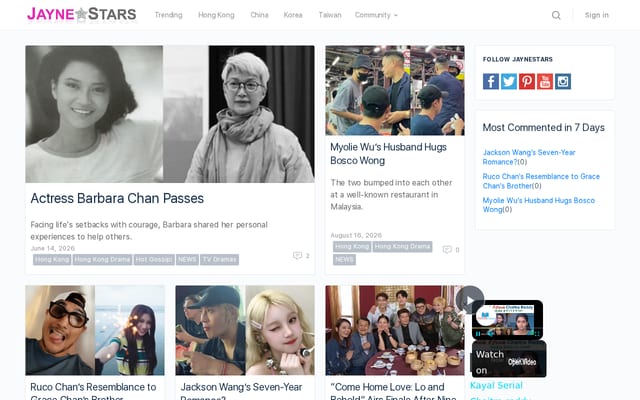Open sidebar link Myolie Wu's Husband Hugs Bosco Wong
The image size is (640, 400).
point(538,205)
